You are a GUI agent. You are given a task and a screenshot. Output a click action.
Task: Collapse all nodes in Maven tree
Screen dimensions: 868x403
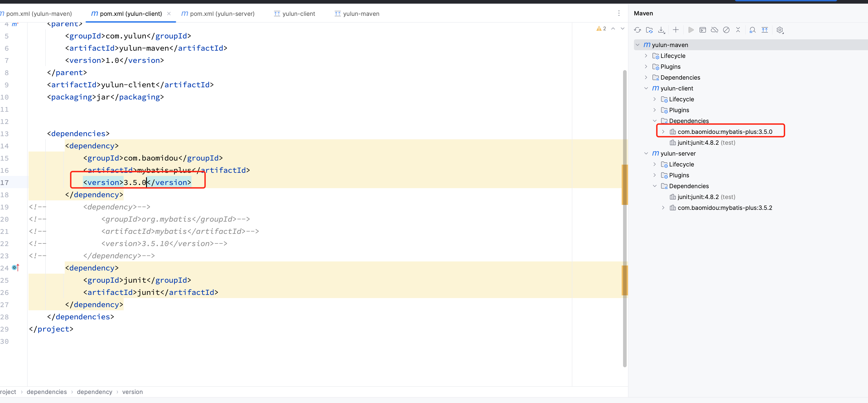pos(738,30)
